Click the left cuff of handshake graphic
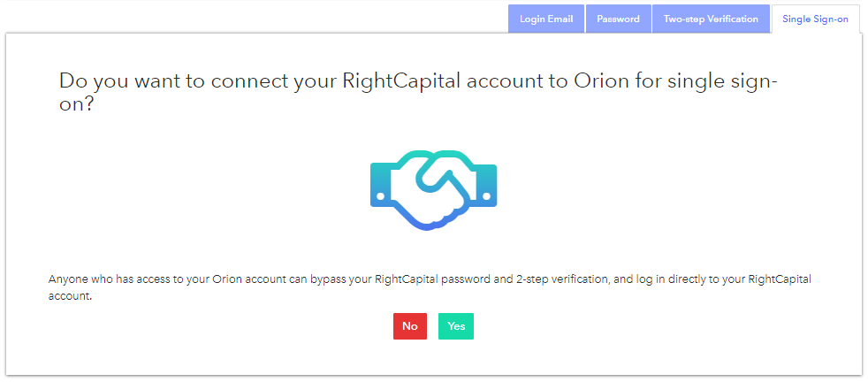Viewport: 868px width, 382px height. (x=380, y=185)
